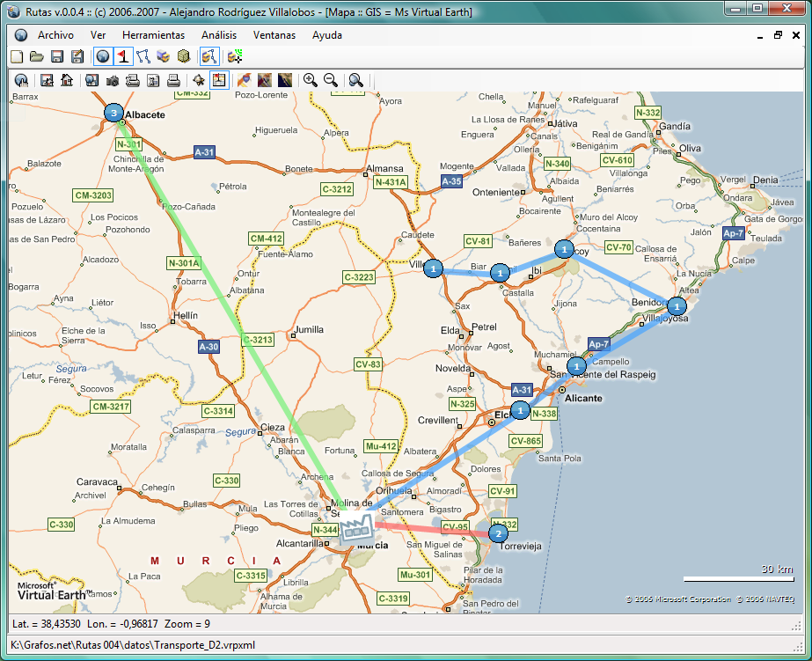Viewport: 812px width, 661px height.
Task: Expand the Ayuda menu
Action: tap(327, 35)
